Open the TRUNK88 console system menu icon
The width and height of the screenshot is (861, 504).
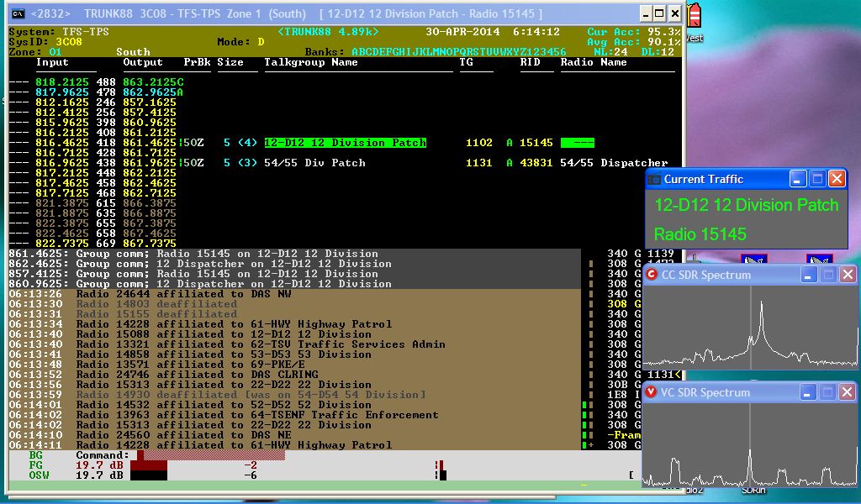coord(16,14)
